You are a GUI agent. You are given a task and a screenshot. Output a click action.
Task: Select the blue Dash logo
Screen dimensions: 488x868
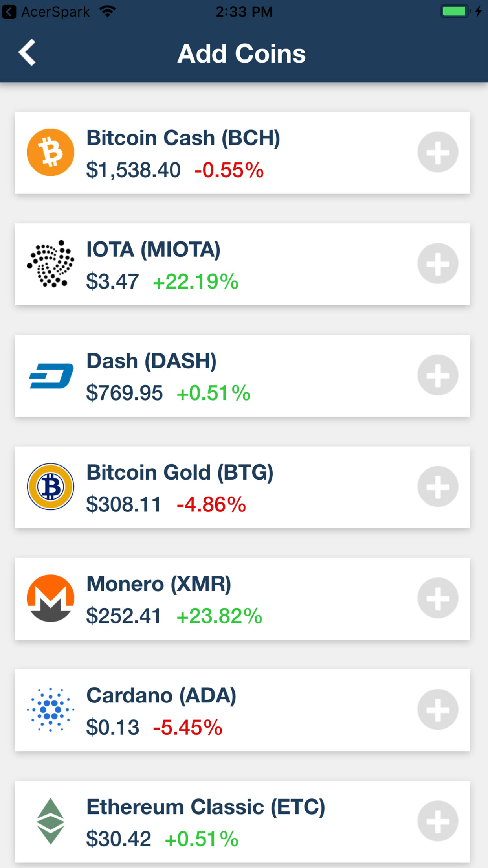[x=51, y=375]
